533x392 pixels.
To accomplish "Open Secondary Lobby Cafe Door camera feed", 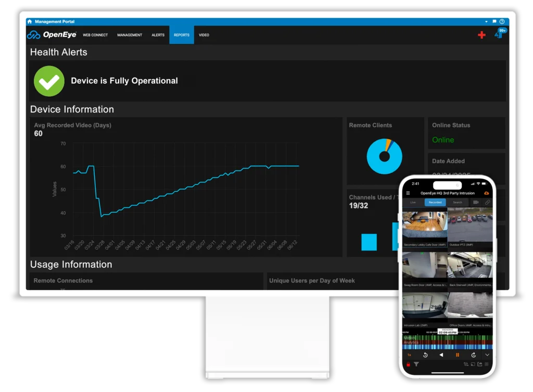I will (x=425, y=227).
